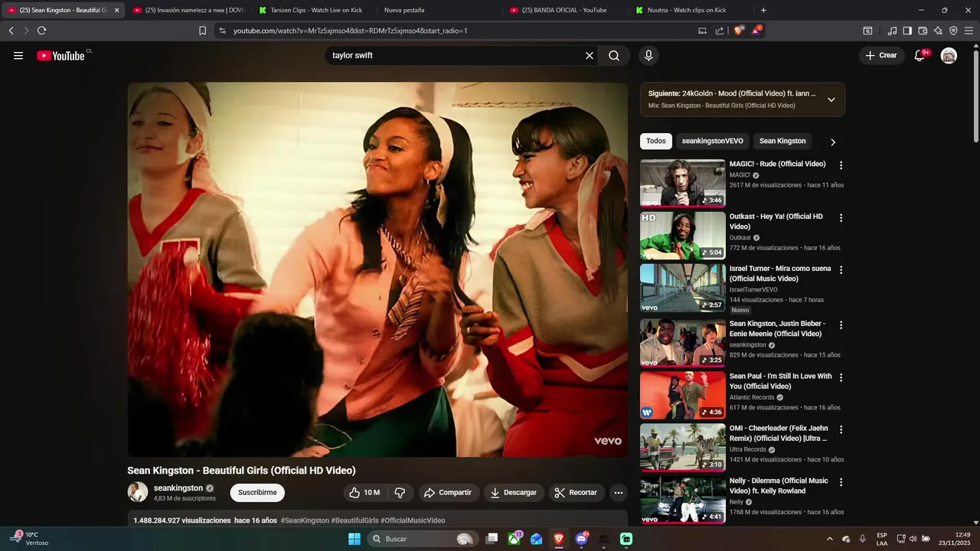This screenshot has width=980, height=551.
Task: Bookmark this page
Action: pos(202,31)
